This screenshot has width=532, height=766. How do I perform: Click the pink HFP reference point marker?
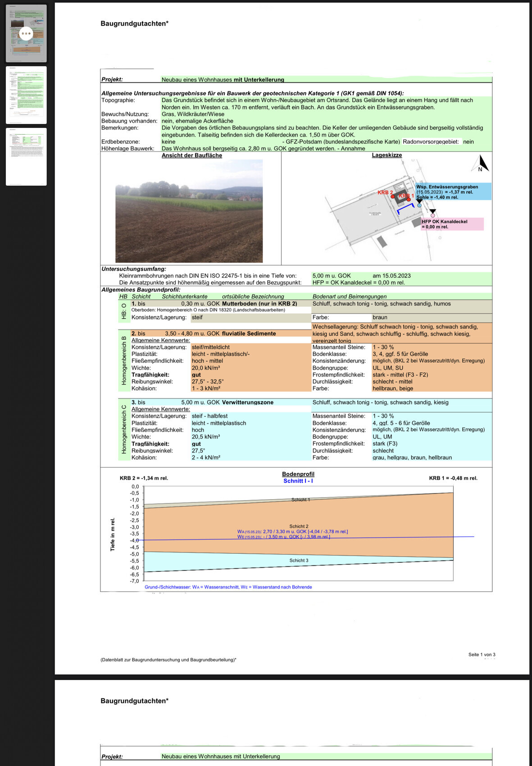433,215
